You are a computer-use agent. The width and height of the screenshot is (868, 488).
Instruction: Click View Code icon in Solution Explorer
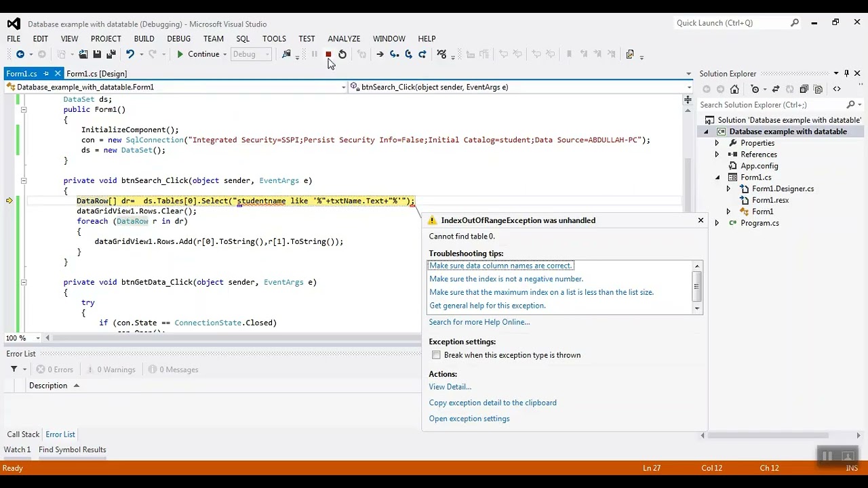[837, 89]
